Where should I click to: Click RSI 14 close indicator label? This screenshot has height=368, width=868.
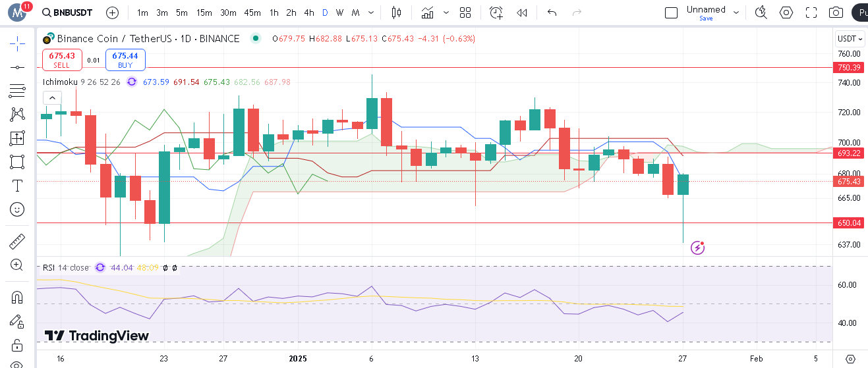[65, 267]
